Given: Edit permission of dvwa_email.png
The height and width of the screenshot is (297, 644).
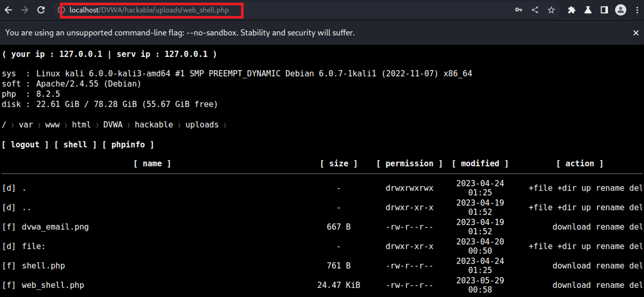Looking at the screenshot, I should [409, 227].
